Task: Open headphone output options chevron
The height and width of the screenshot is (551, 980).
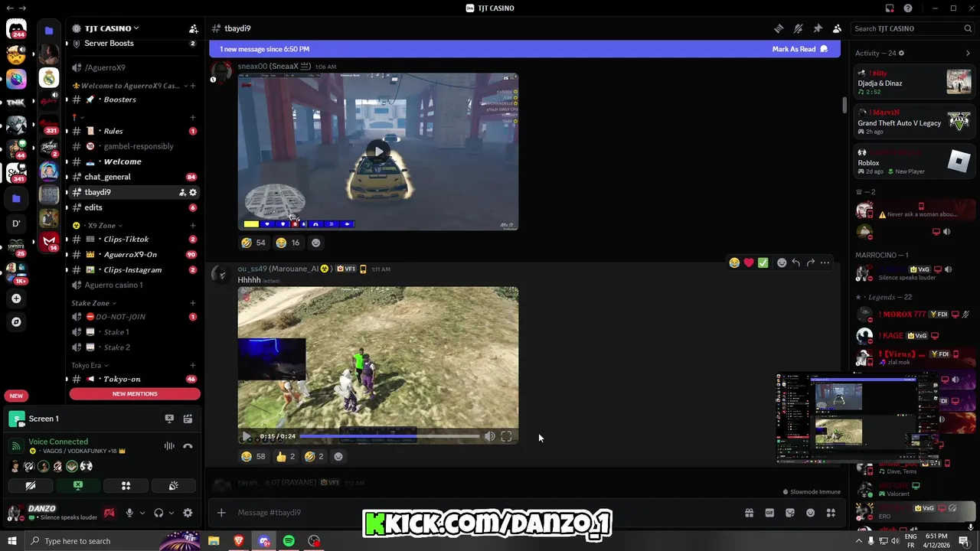Action: (171, 513)
